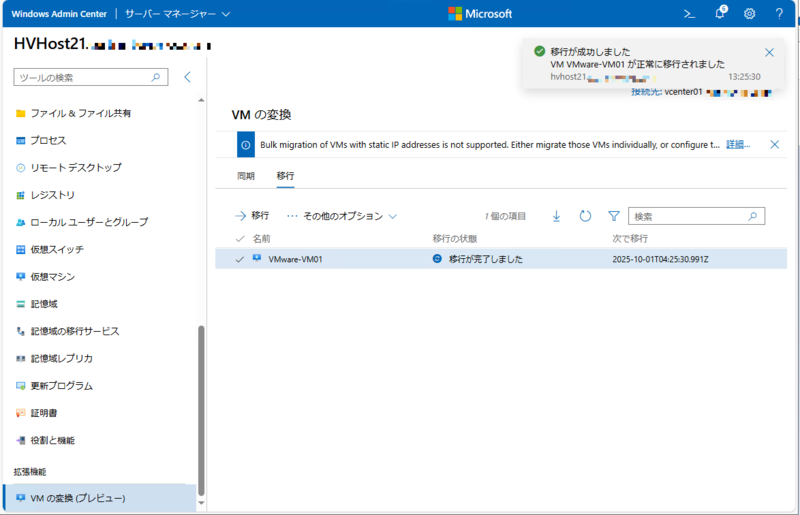Toggle select-all check in header
Screen dimensions: 800x515
click(x=240, y=239)
